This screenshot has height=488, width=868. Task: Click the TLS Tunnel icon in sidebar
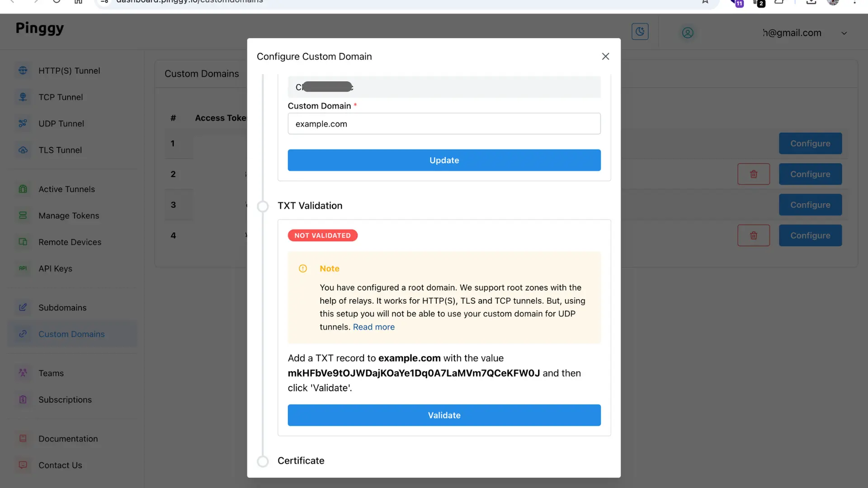[23, 150]
